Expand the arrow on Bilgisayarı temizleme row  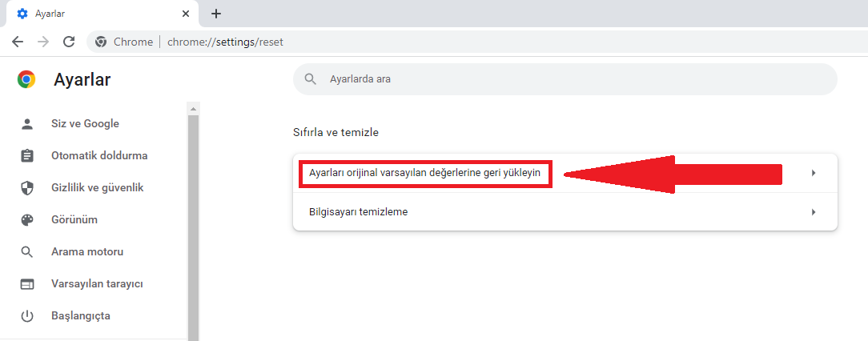coord(814,212)
